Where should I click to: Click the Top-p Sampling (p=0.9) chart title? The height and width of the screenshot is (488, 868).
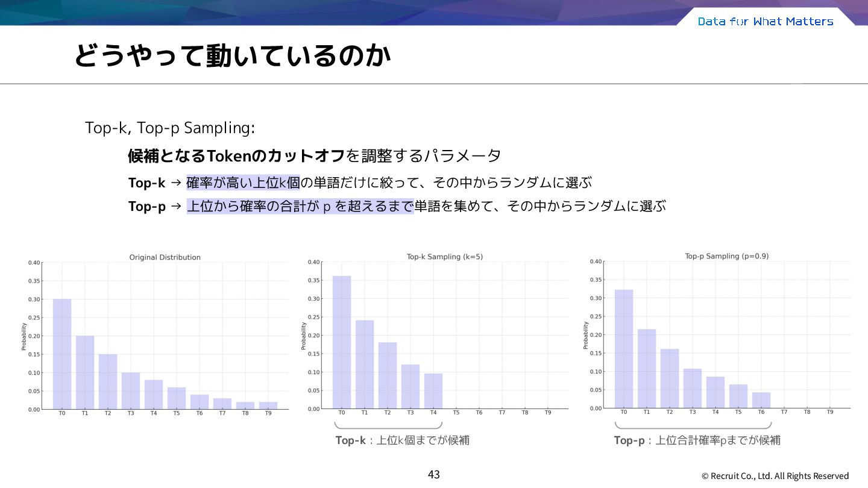click(727, 256)
